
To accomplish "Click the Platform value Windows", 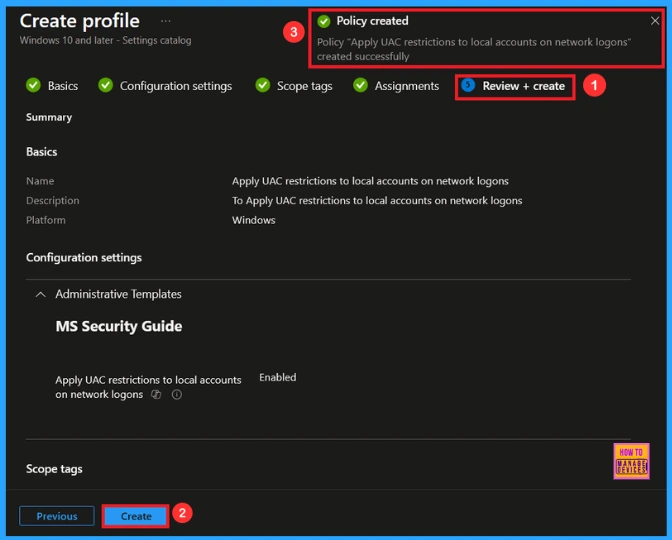I will (x=254, y=220).
